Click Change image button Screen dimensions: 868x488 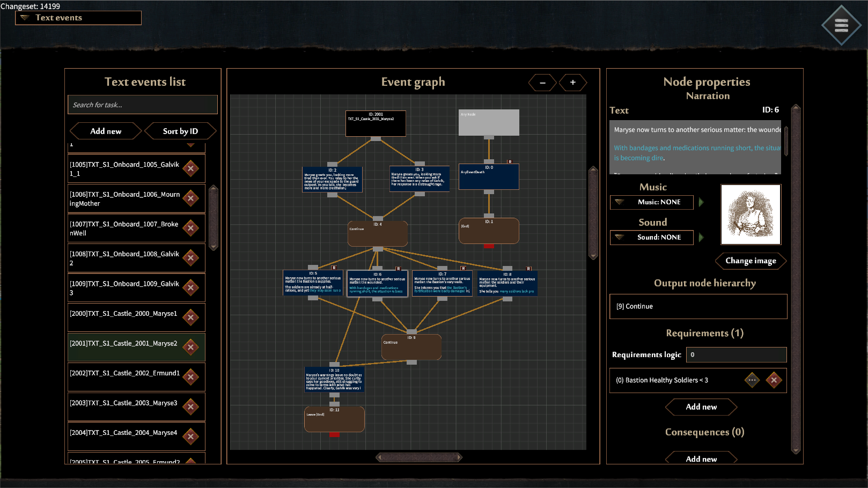pyautogui.click(x=751, y=261)
